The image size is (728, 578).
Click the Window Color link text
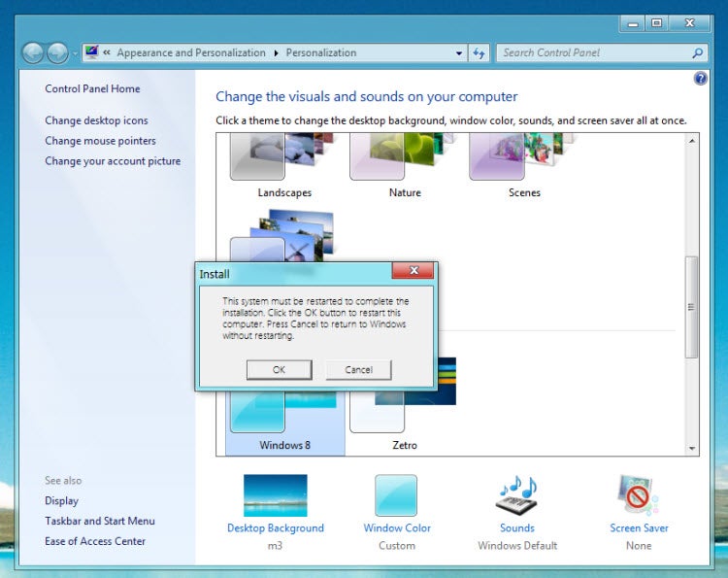(397, 528)
